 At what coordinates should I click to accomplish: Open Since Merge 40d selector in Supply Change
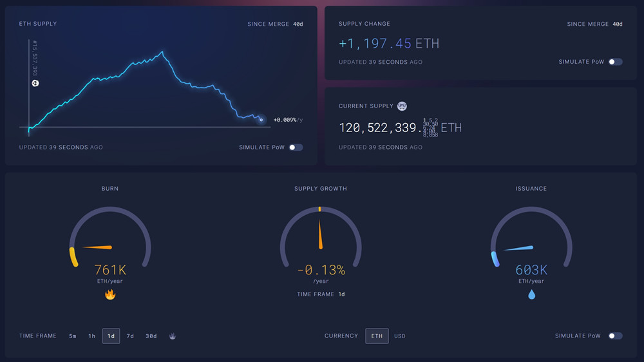coord(594,24)
